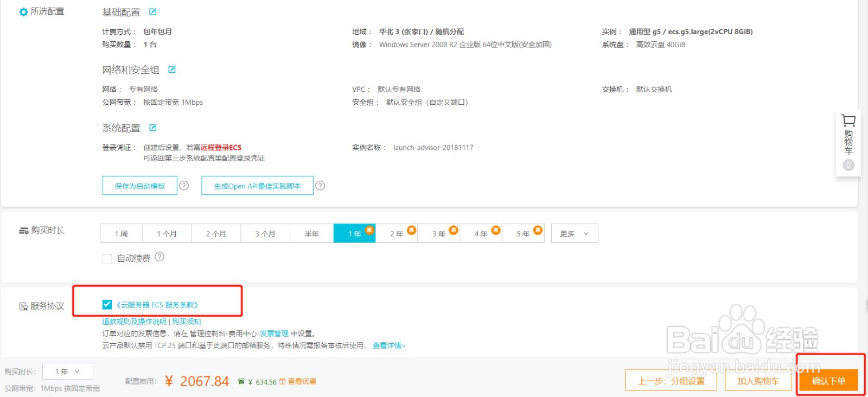The width and height of the screenshot is (868, 397).
Task: Click the cart count badge showing 0
Action: [848, 165]
